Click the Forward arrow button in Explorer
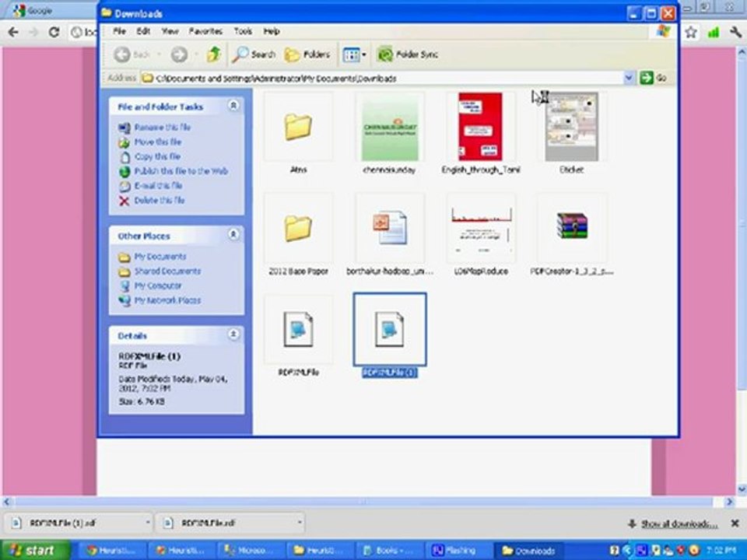Screen dimensions: 747x560 pyautogui.click(x=179, y=54)
